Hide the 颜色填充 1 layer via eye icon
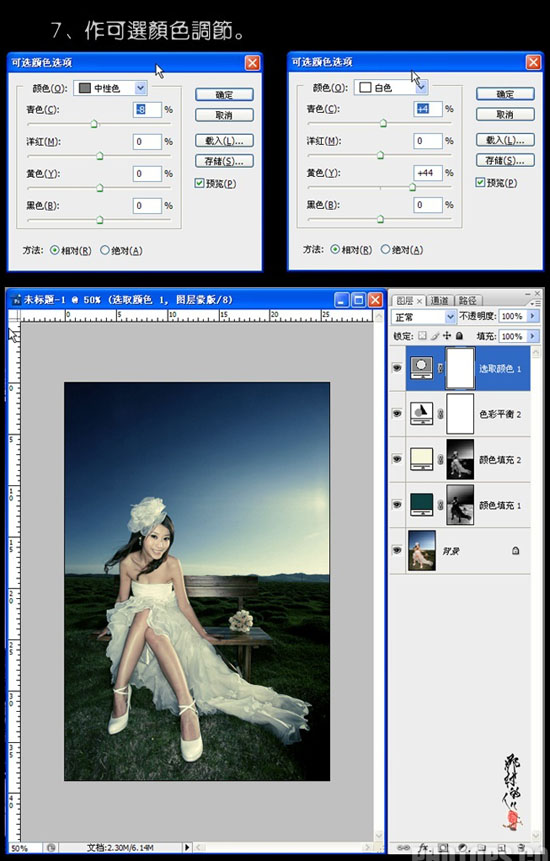This screenshot has height=861, width=550. 397,505
